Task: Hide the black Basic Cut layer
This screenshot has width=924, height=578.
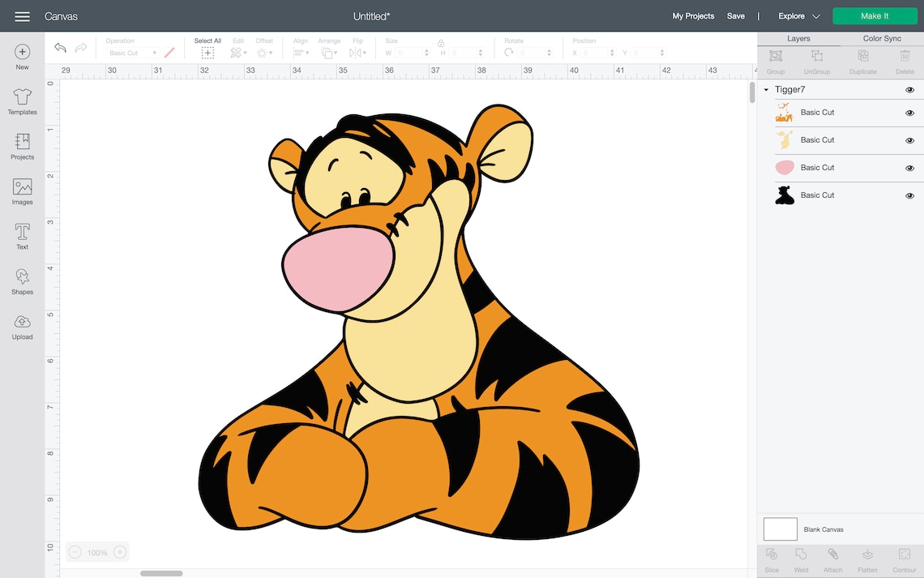Action: click(x=909, y=195)
